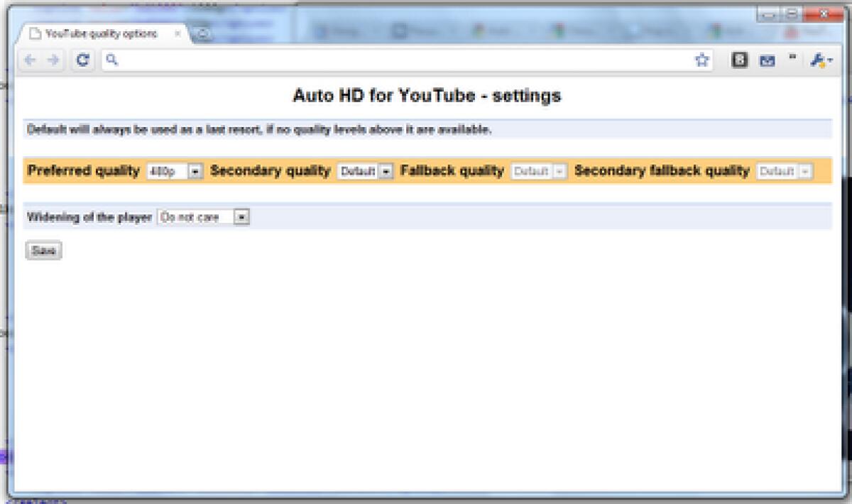Click the dark square extension icon in toolbar
Viewport: 852px width, 504px height.
pyautogui.click(x=740, y=60)
